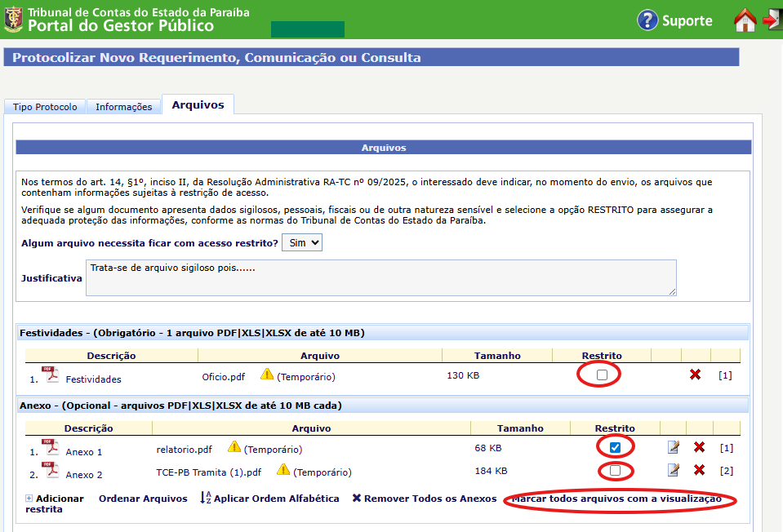The height and width of the screenshot is (532, 783).
Task: Edit Anexo 2 using the pencil icon
Action: (673, 470)
